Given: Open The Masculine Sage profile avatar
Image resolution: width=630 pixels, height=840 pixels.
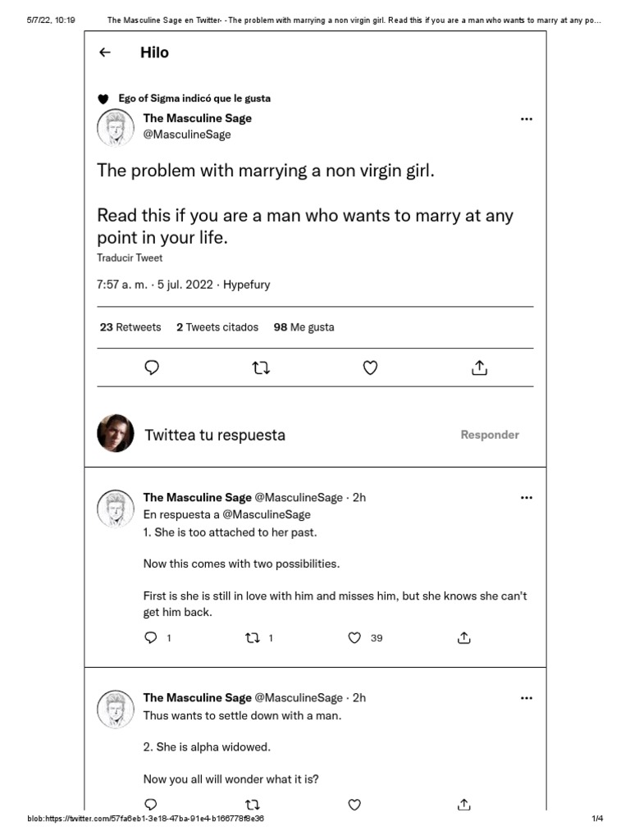Looking at the screenshot, I should tap(116, 127).
